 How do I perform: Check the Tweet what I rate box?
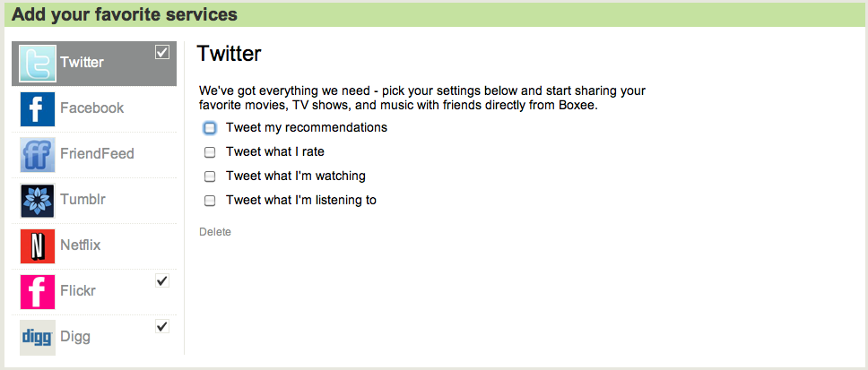click(x=210, y=152)
